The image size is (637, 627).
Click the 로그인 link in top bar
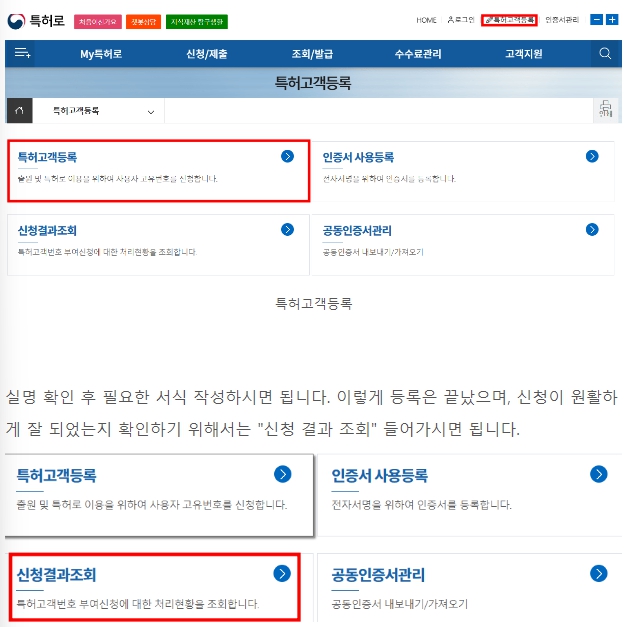pyautogui.click(x=461, y=20)
